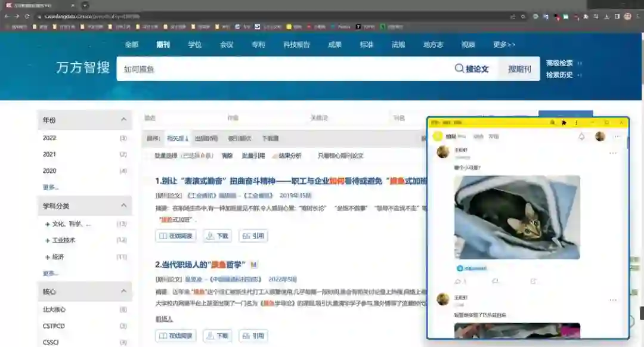Filter results by year 2021
The image size is (644, 347).
[x=49, y=154]
